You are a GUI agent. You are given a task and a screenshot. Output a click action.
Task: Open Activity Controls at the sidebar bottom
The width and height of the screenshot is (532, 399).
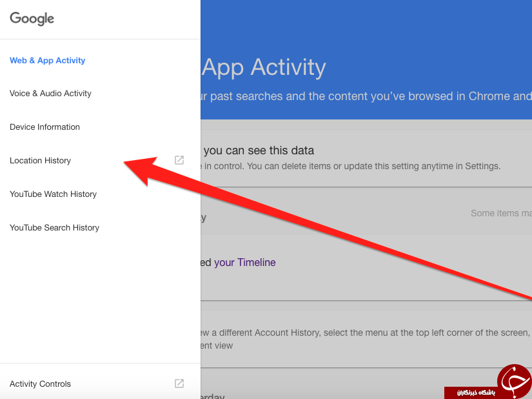[41, 384]
